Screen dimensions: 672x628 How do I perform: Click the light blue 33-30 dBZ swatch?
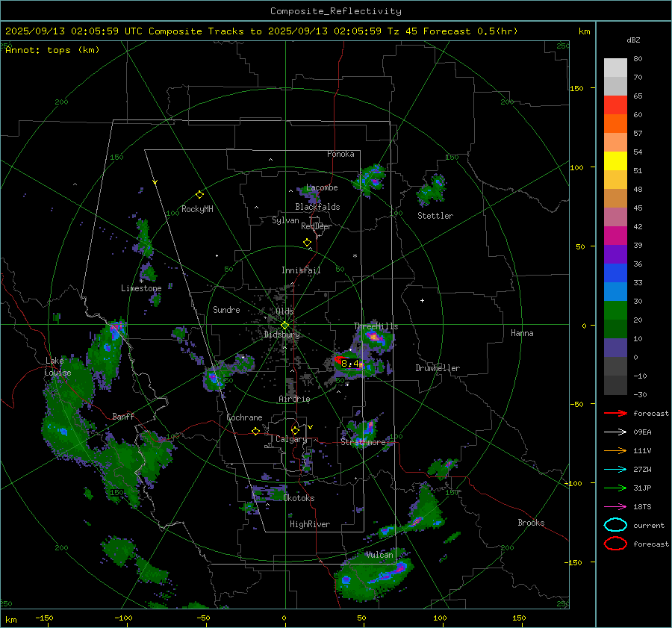point(615,292)
